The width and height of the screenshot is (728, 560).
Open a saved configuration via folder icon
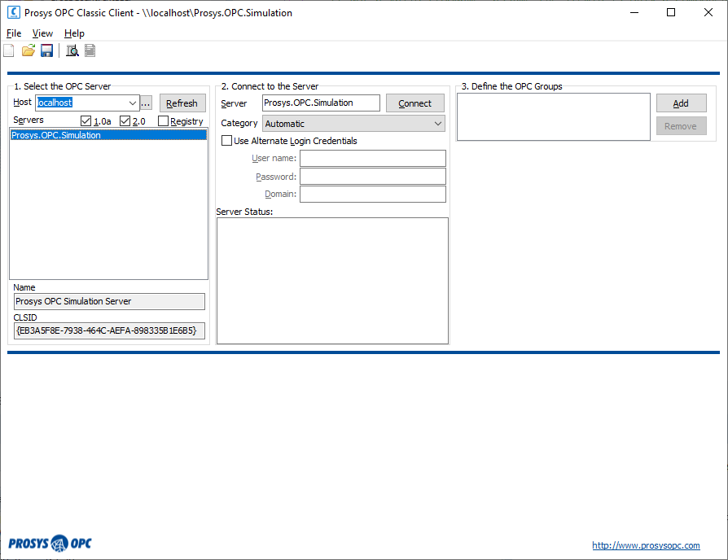click(x=29, y=50)
